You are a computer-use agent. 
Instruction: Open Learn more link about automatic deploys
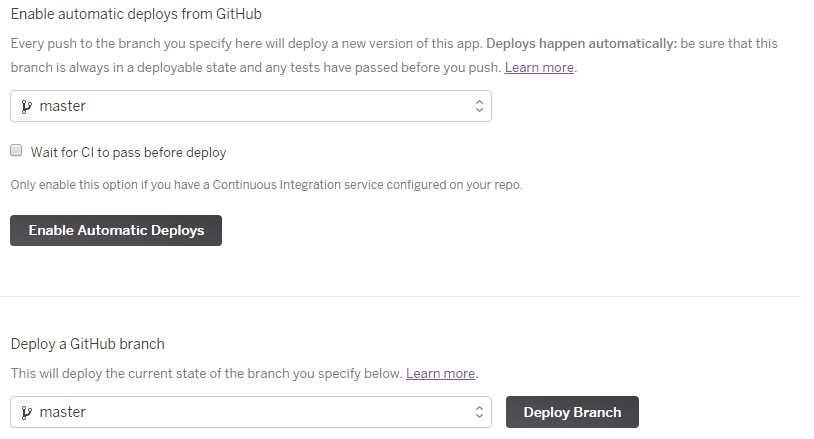(539, 68)
